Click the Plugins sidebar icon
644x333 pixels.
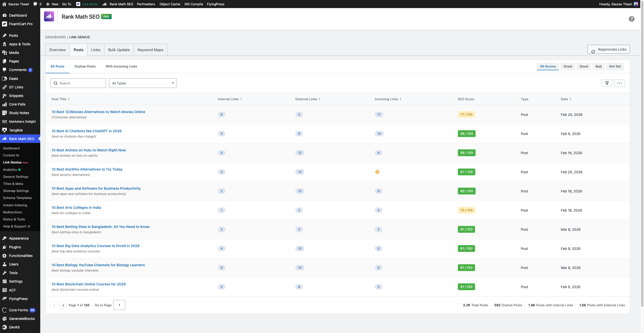[5, 247]
